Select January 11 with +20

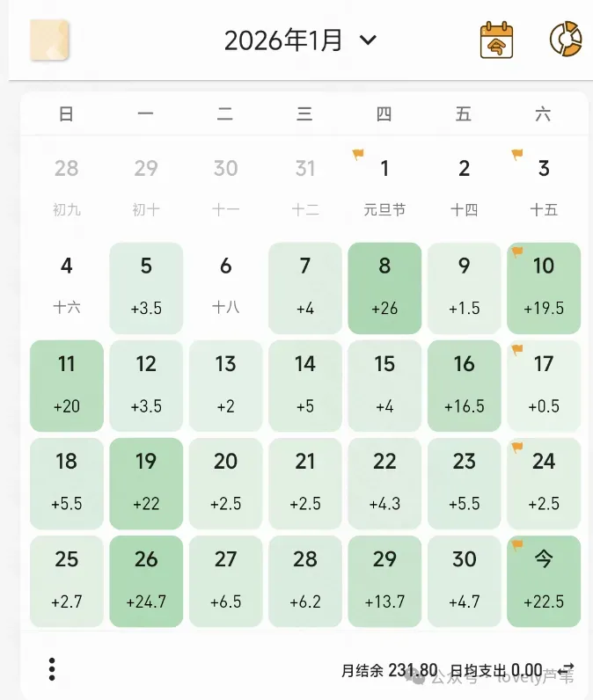click(67, 385)
